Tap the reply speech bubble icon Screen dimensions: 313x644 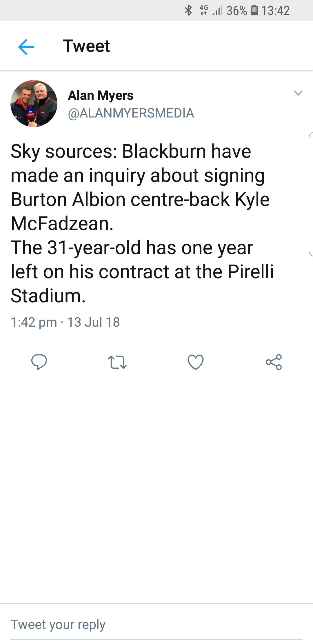pos(39,362)
